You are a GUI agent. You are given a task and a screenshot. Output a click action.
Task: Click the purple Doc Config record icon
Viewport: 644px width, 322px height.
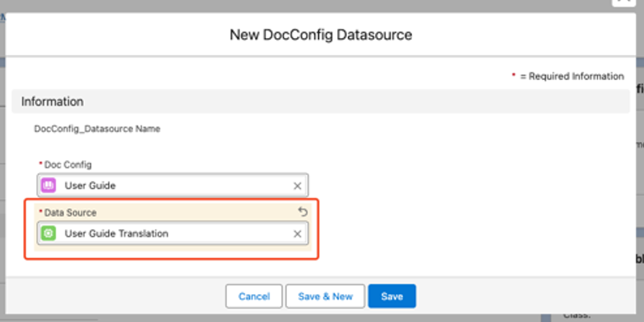[x=48, y=186]
